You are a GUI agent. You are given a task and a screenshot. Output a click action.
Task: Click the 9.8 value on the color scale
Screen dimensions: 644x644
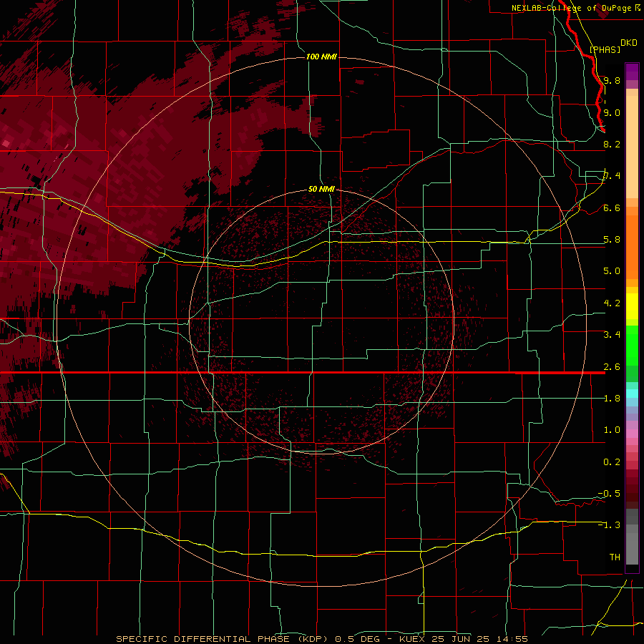pyautogui.click(x=612, y=80)
